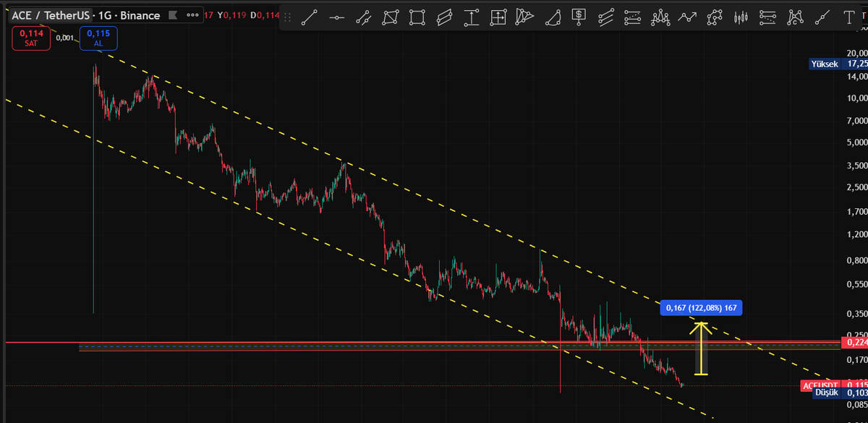Select the connected-nodes polyline pattern tool

tap(715, 16)
